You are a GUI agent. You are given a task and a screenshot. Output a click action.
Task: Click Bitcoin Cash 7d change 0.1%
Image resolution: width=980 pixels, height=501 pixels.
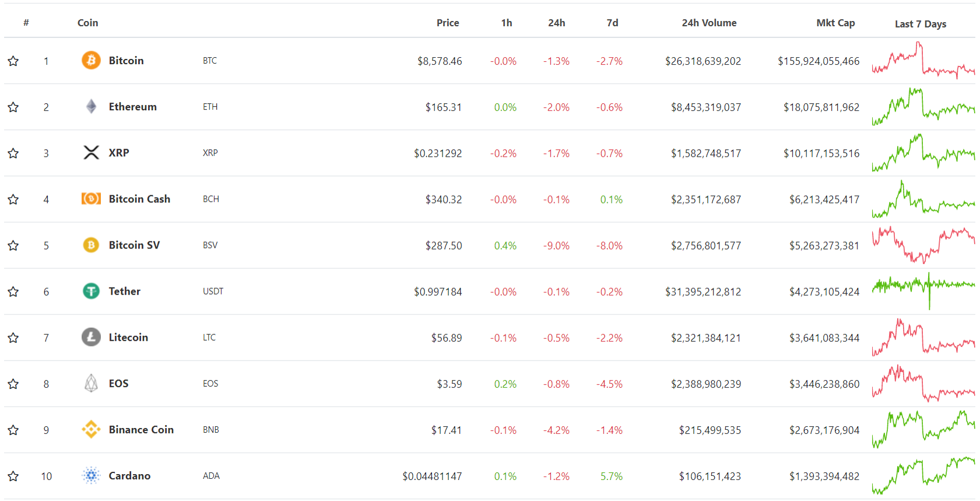pyautogui.click(x=612, y=199)
